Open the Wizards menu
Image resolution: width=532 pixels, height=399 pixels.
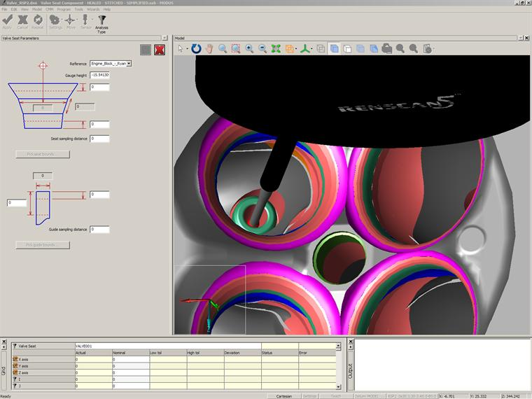(92, 9)
